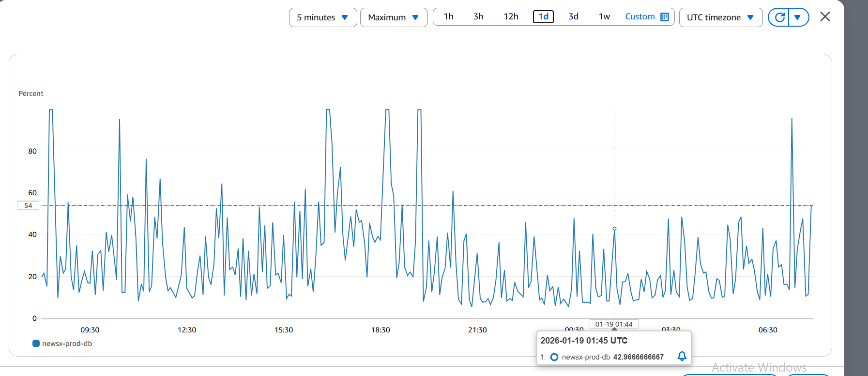
Task: Click the refresh graph icon
Action: [779, 17]
